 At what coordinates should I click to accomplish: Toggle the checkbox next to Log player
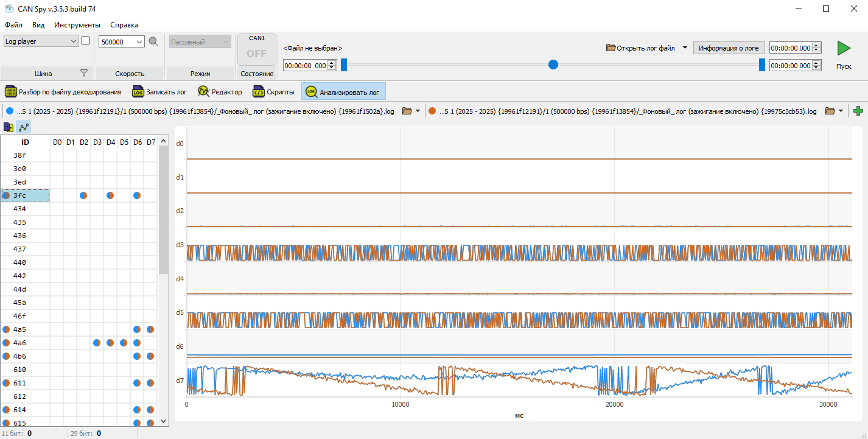[86, 41]
